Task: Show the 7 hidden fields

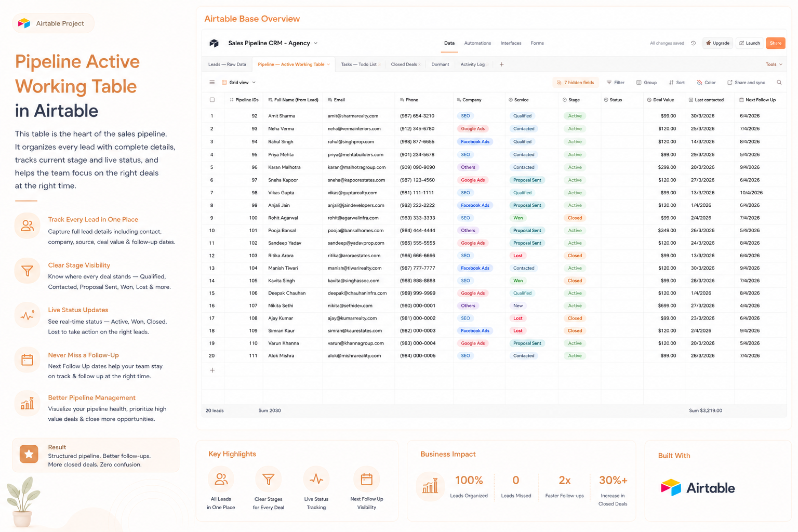Action: pyautogui.click(x=576, y=83)
